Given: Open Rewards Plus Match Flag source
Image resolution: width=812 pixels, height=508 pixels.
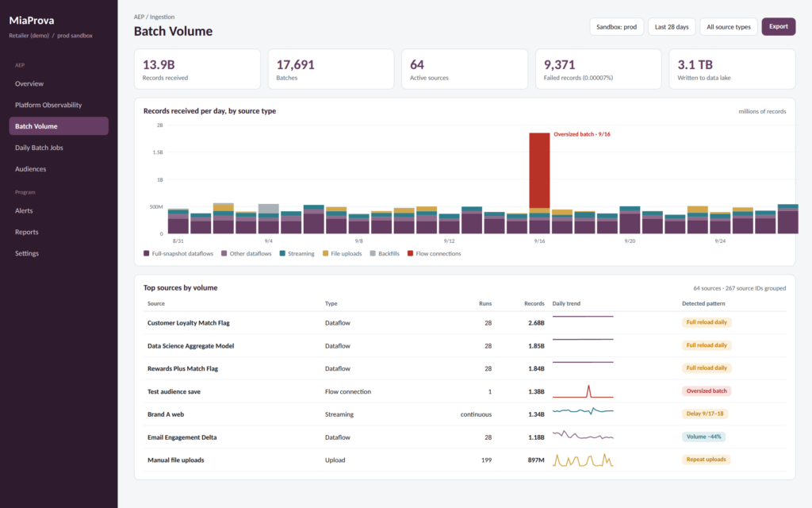Looking at the screenshot, I should pyautogui.click(x=183, y=368).
